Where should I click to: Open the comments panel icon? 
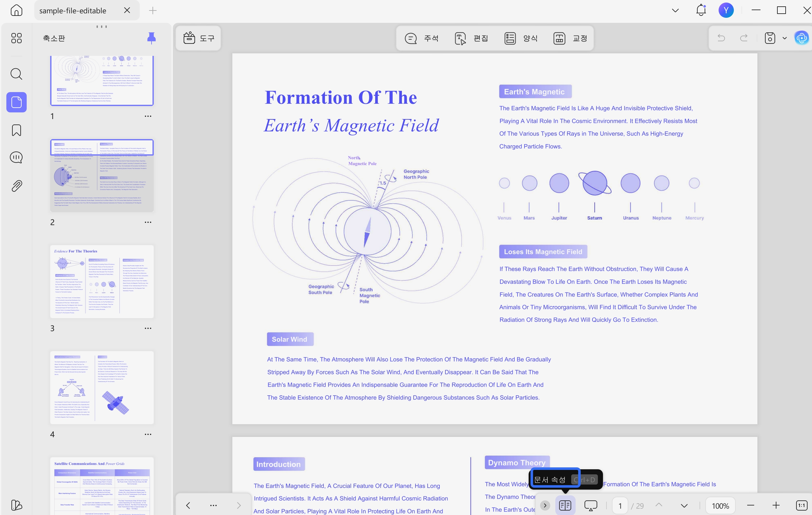(x=16, y=157)
